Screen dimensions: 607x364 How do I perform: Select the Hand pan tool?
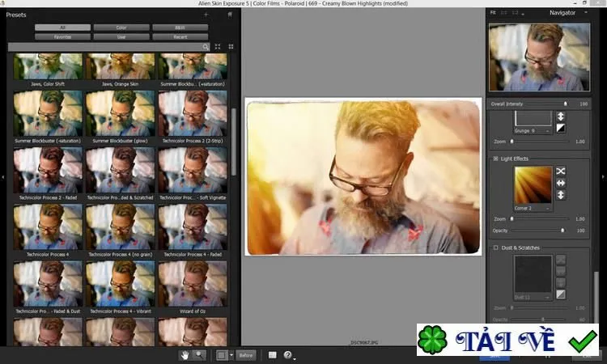click(185, 355)
